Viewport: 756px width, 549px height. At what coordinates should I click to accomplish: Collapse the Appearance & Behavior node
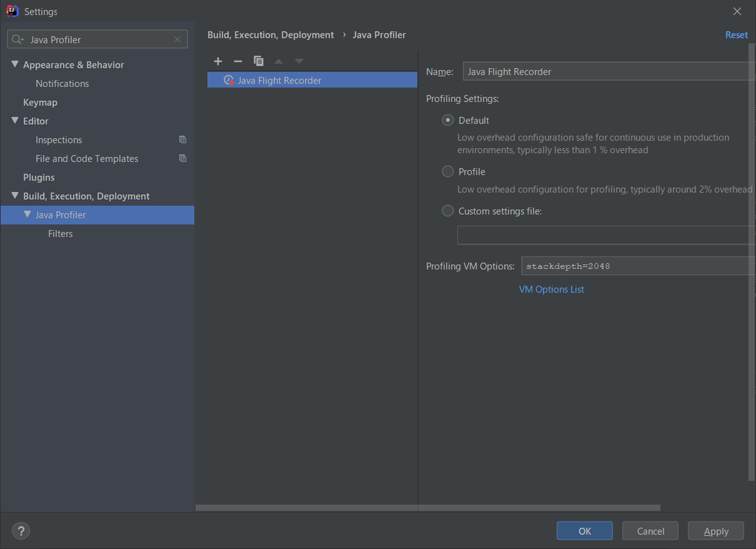click(x=15, y=64)
